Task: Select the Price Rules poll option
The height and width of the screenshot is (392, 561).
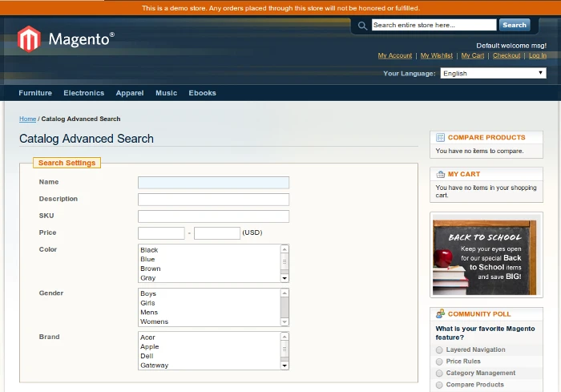Action: pos(439,362)
